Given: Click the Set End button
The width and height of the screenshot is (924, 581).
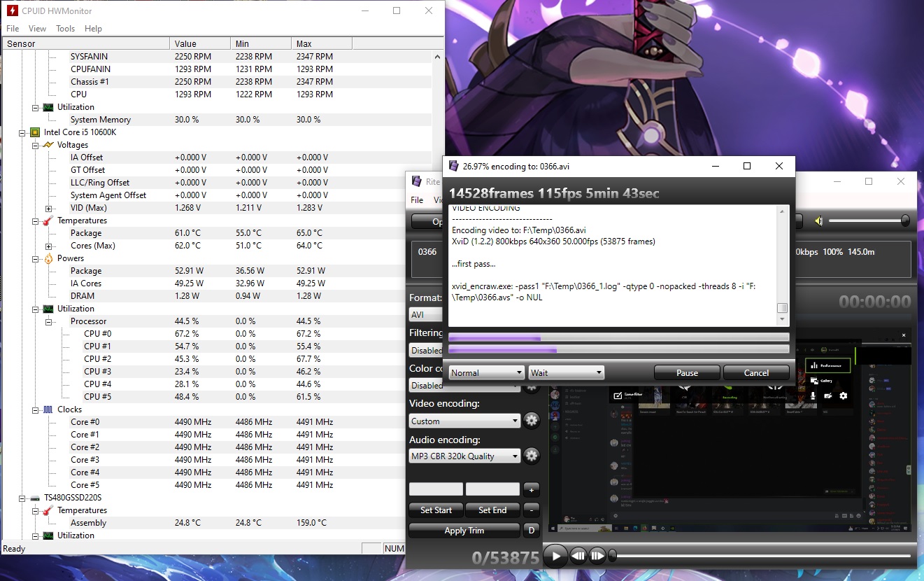Looking at the screenshot, I should click(492, 510).
